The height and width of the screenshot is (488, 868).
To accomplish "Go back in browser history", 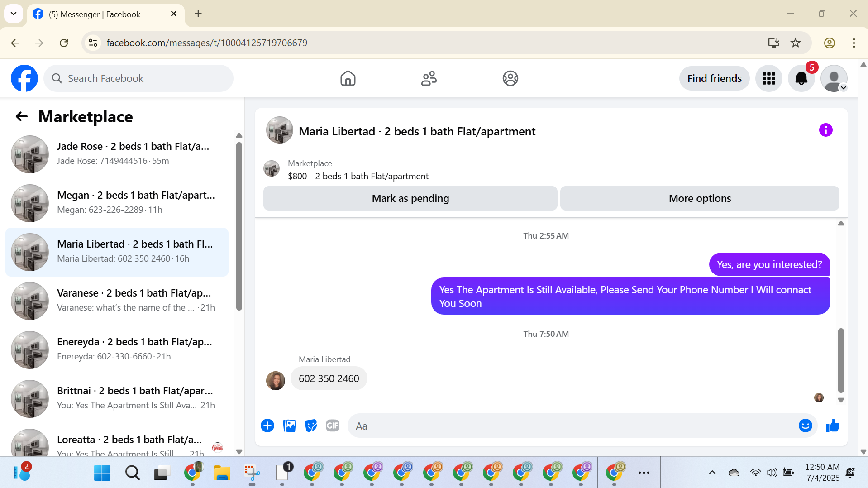I will tap(15, 43).
